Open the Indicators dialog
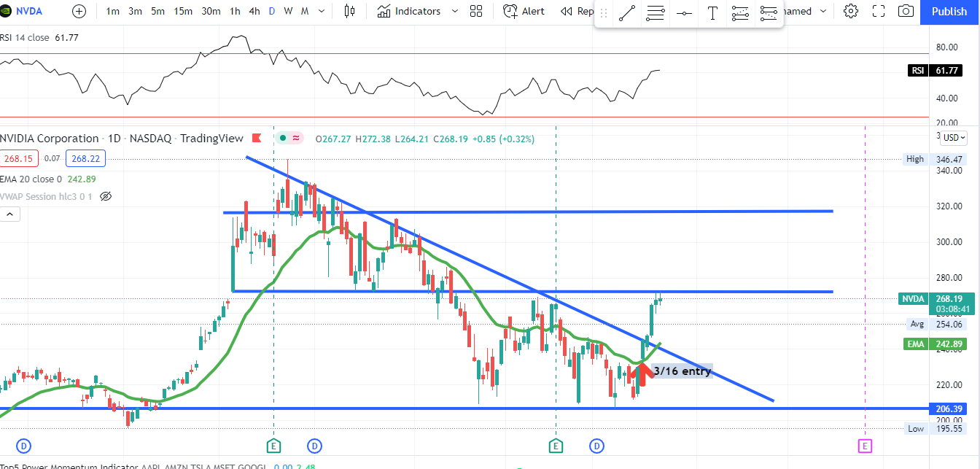Screen dimensions: 980x469 (x=409, y=11)
